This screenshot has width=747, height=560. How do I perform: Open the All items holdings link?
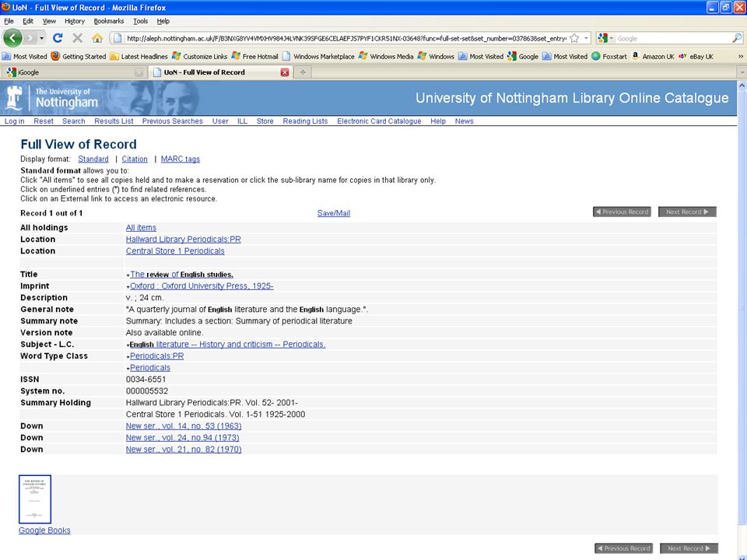click(x=141, y=228)
